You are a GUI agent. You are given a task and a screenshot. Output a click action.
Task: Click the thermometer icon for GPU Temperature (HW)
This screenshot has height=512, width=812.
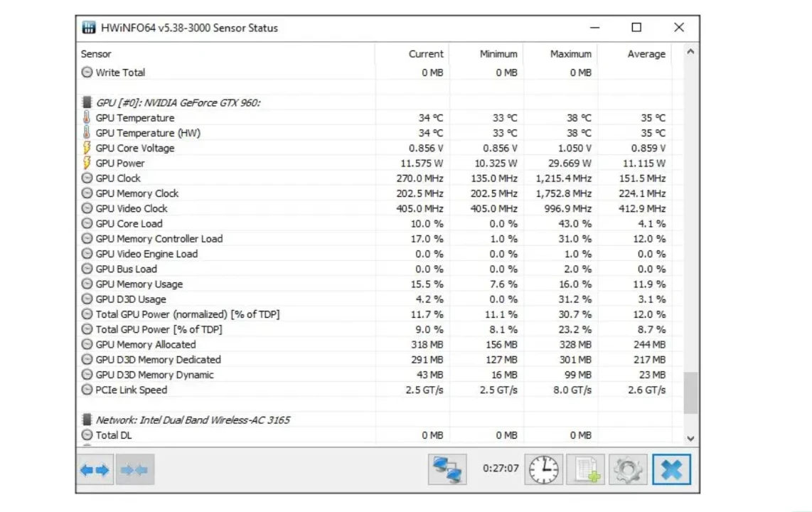(x=87, y=132)
